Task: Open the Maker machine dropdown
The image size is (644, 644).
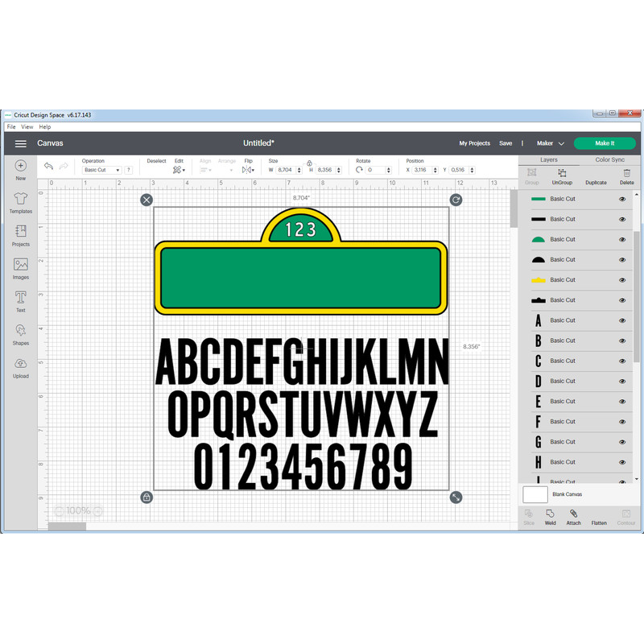Action: tap(551, 142)
